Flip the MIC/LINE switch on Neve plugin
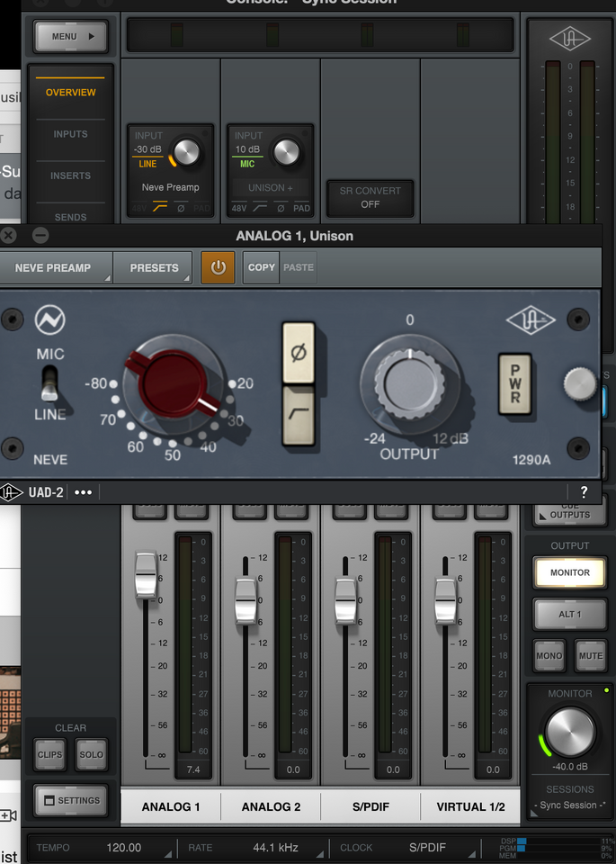616x864 pixels. coord(50,382)
